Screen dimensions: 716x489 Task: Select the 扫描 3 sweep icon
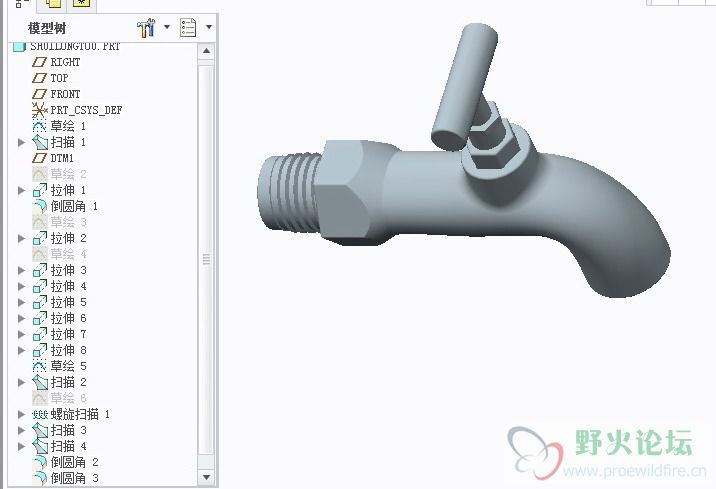(x=40, y=430)
